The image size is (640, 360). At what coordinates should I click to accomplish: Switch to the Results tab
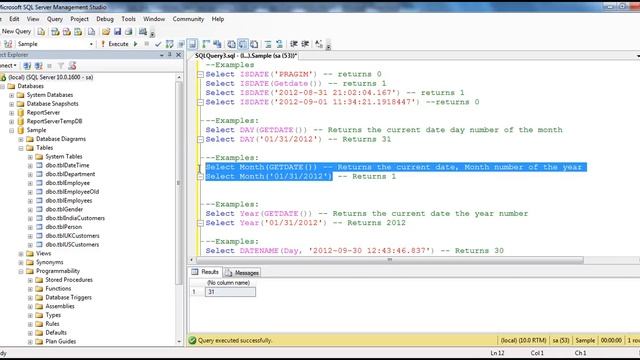pyautogui.click(x=205, y=272)
